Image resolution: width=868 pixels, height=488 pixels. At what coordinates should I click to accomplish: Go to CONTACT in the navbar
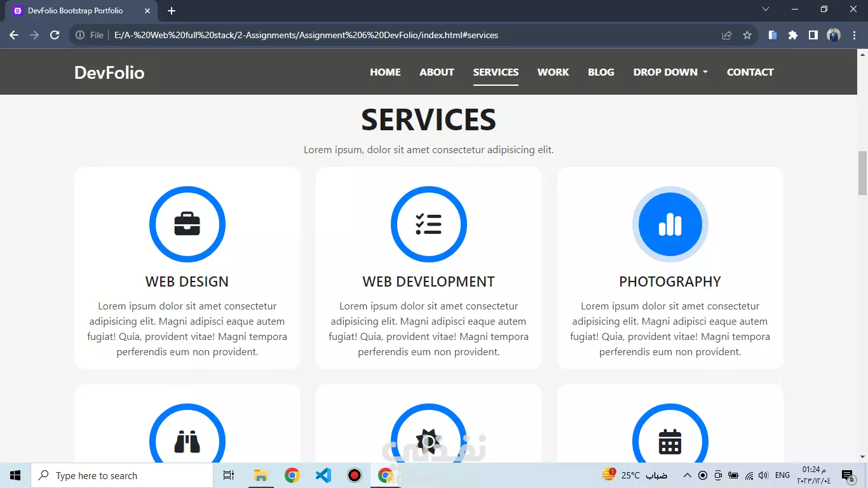[x=750, y=72]
